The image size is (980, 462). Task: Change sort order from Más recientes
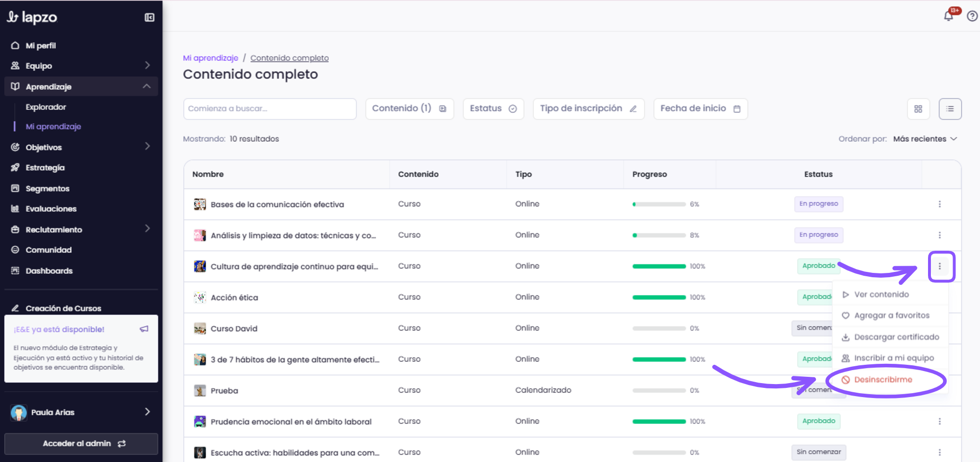tap(925, 139)
